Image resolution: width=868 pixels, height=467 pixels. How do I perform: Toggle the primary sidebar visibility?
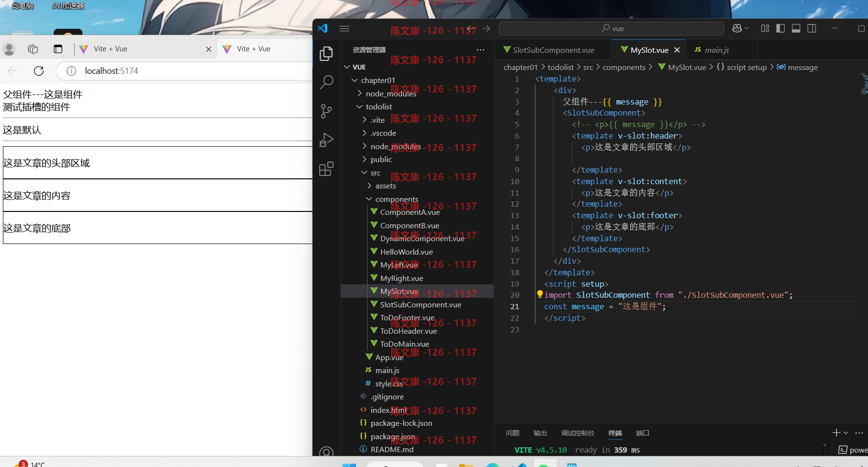[x=780, y=28]
